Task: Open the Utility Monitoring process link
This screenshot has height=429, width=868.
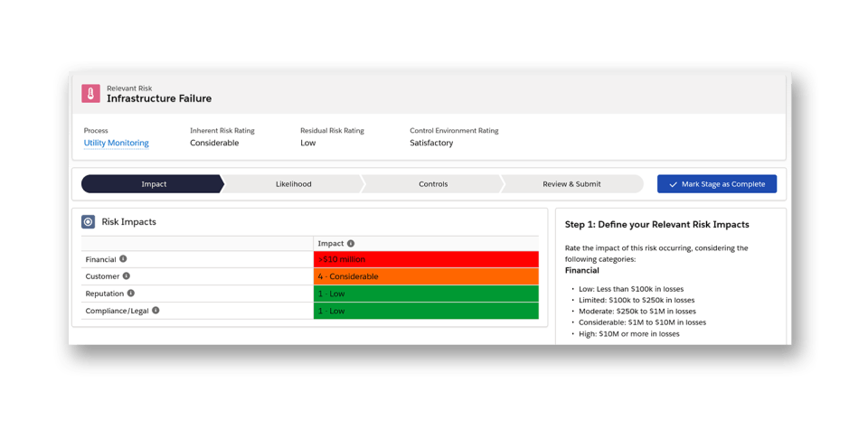Action: [117, 143]
